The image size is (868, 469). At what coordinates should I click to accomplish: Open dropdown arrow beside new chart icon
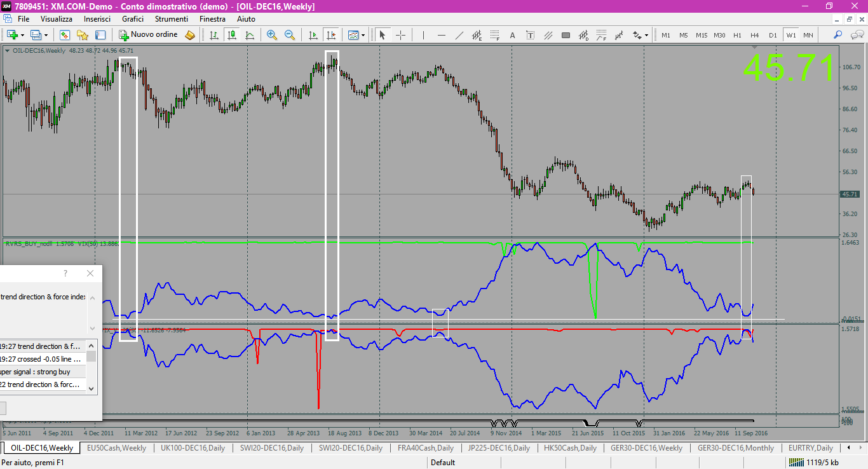(22, 35)
